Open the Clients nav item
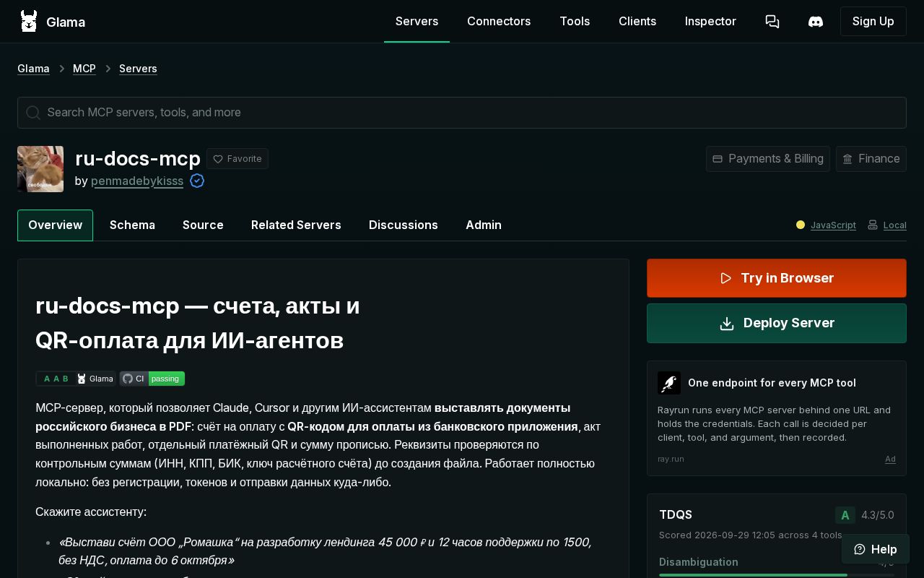The width and height of the screenshot is (924, 578). (x=637, y=22)
